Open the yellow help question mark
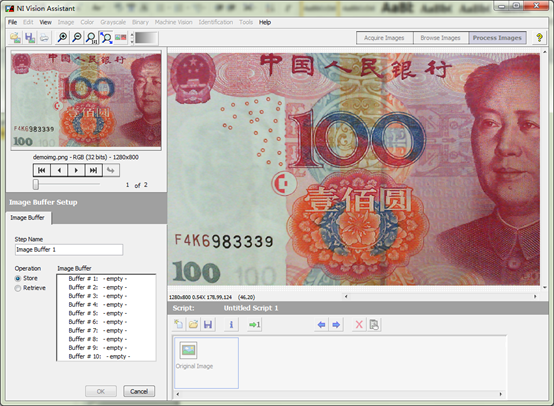Screen dimensions: 554x406 pos(539,37)
